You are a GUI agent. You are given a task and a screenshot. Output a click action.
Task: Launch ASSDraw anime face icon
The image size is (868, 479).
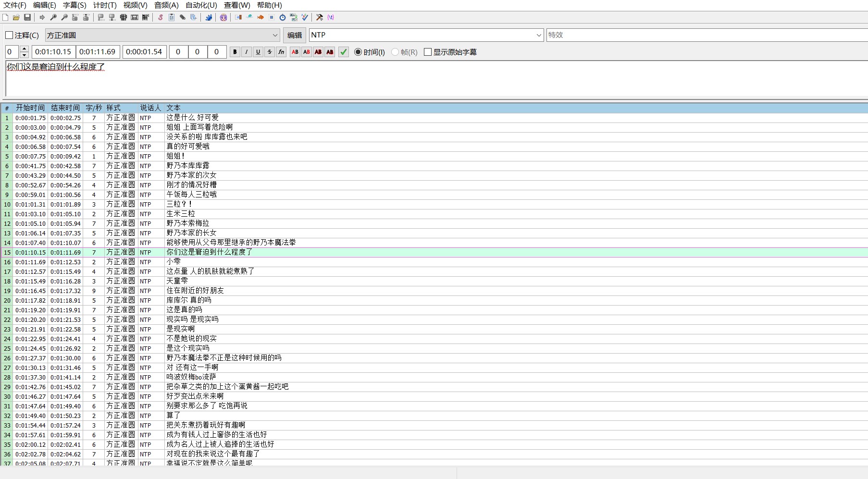[223, 17]
